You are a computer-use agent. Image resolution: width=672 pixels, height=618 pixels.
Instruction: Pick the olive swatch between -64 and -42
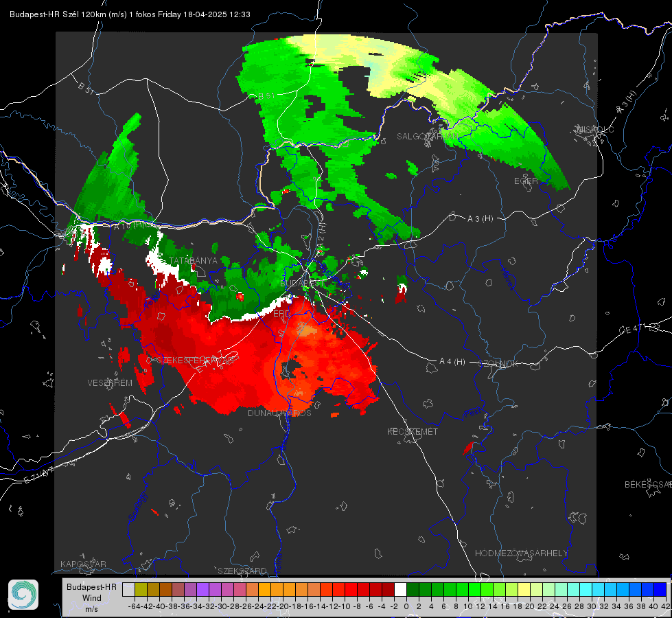tap(141, 589)
